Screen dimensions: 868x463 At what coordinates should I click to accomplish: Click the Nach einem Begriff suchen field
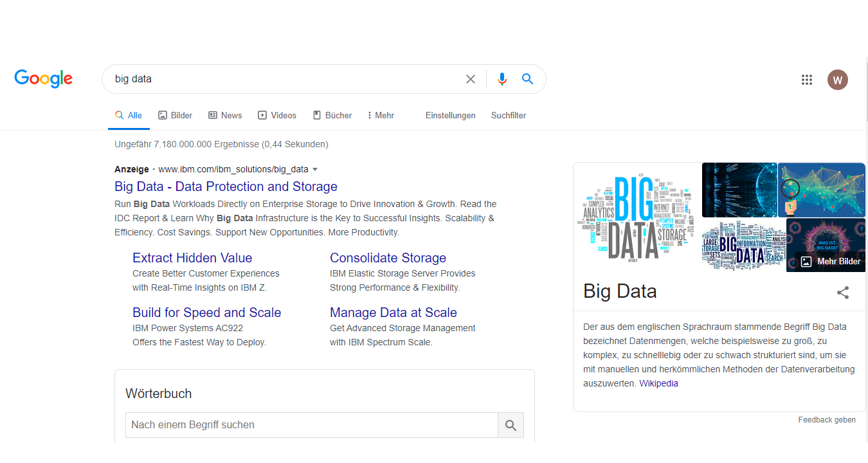311,425
